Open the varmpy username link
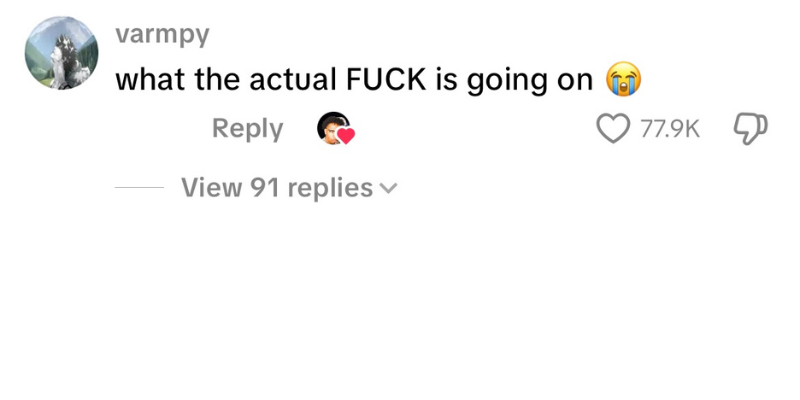This screenshot has width=800, height=400. point(162,35)
